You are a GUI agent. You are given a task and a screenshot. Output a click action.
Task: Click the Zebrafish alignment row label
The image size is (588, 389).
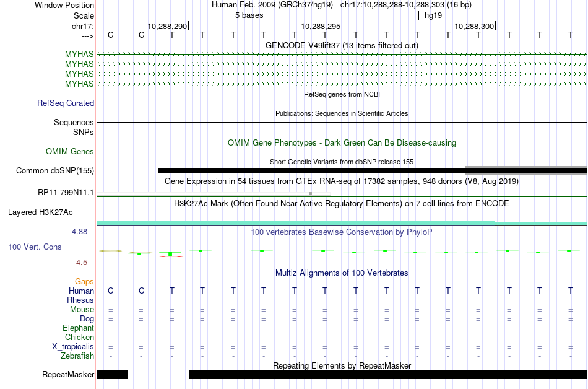point(77,356)
